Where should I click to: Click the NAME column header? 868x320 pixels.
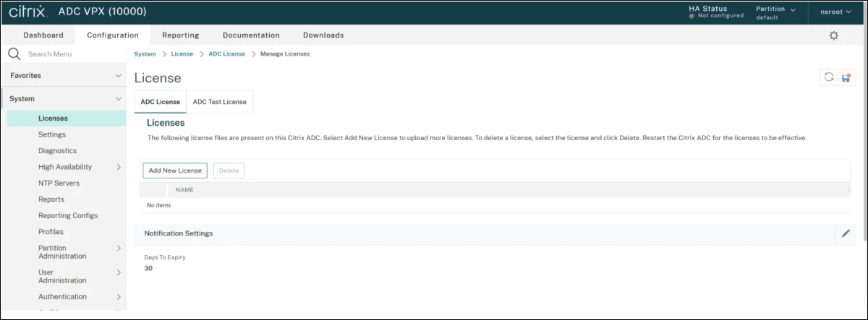(184, 190)
